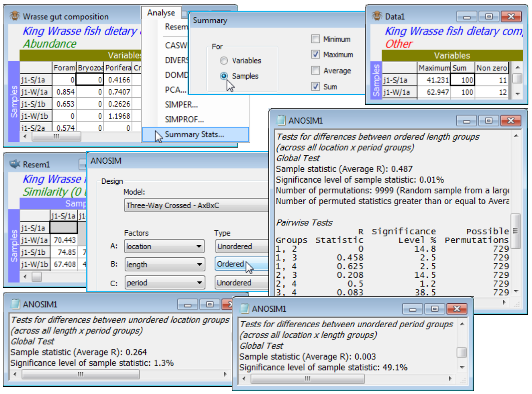Click the Data1 window spider icon
Image resolution: width=532 pixels, height=394 pixels.
coord(377,16)
